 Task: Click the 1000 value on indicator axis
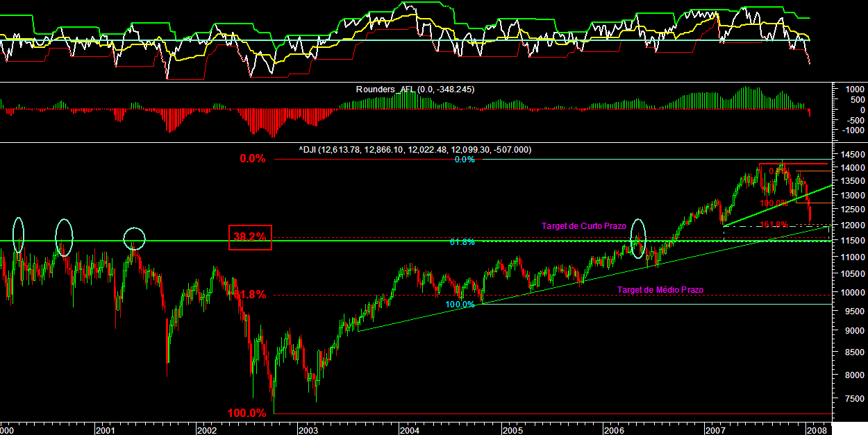[854, 89]
